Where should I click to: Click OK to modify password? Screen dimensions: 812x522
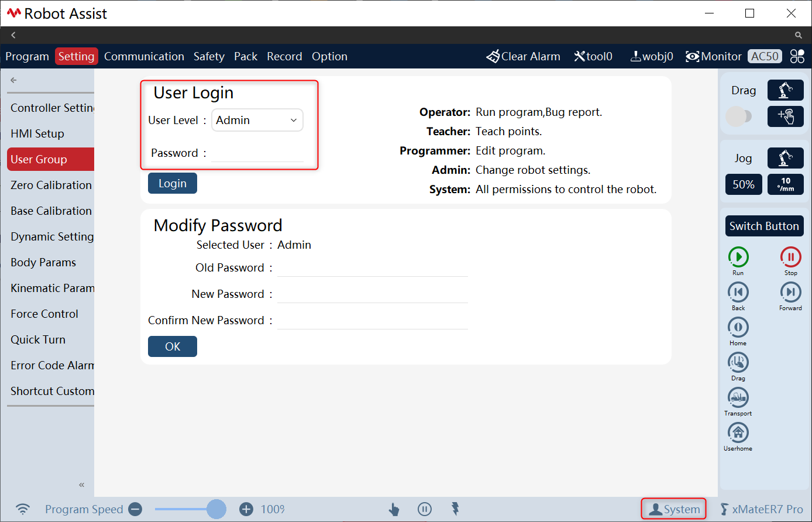(x=173, y=346)
